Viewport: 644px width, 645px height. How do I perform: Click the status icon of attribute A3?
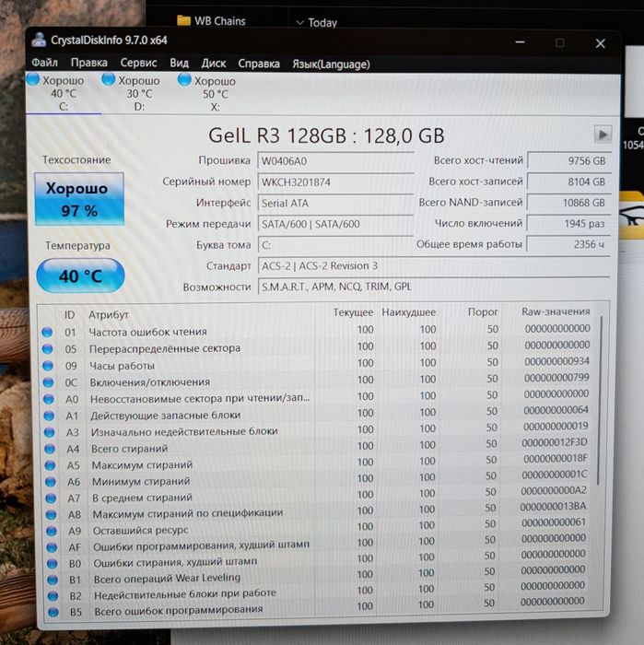tap(50, 432)
